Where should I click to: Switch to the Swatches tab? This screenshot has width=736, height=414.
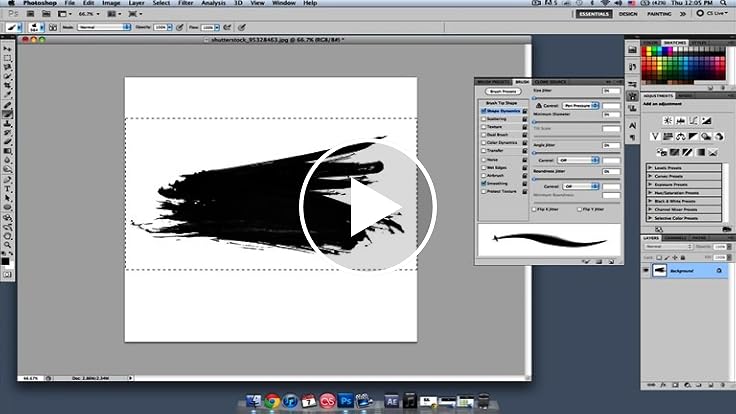[675, 43]
